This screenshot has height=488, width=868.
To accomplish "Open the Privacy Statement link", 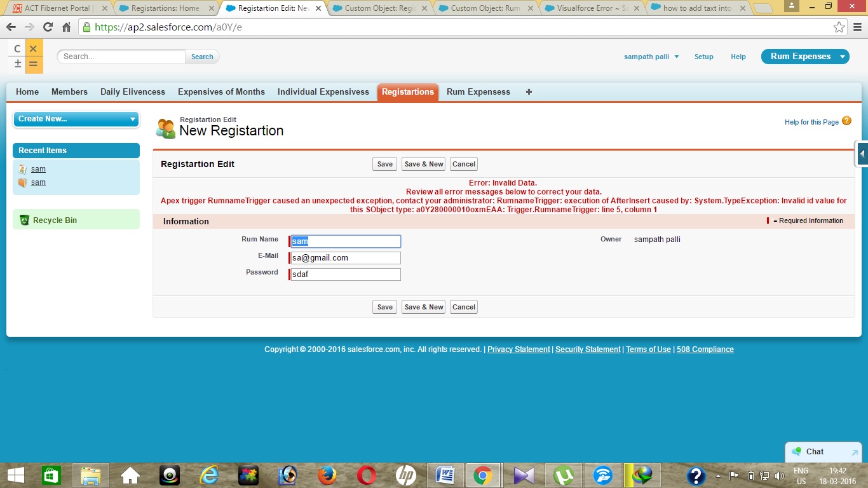I will point(519,349).
